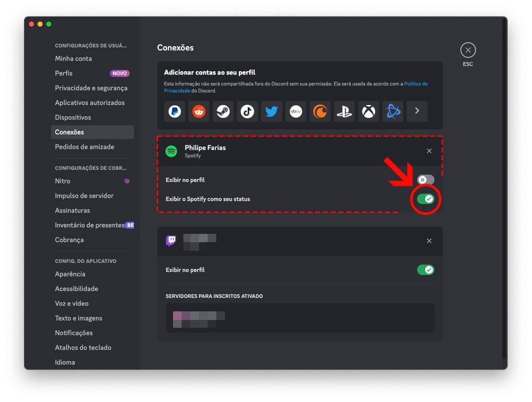Connect a Steam account
Viewport: 532px width, 402px height.
click(223, 111)
